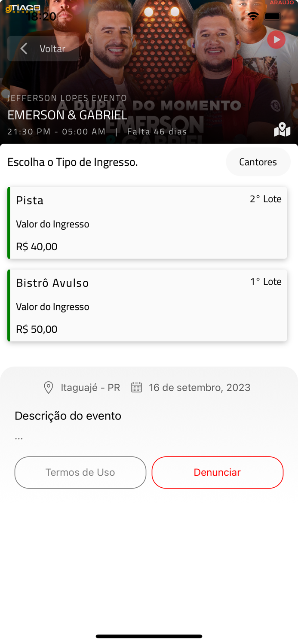
Task: Tap the home indicator bar at bottom
Action: 149,636
